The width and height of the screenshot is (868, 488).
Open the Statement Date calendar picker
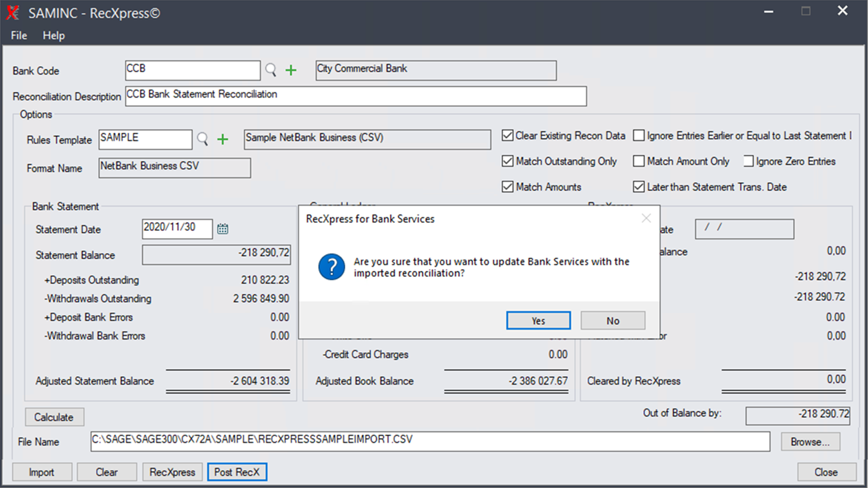[x=222, y=229]
